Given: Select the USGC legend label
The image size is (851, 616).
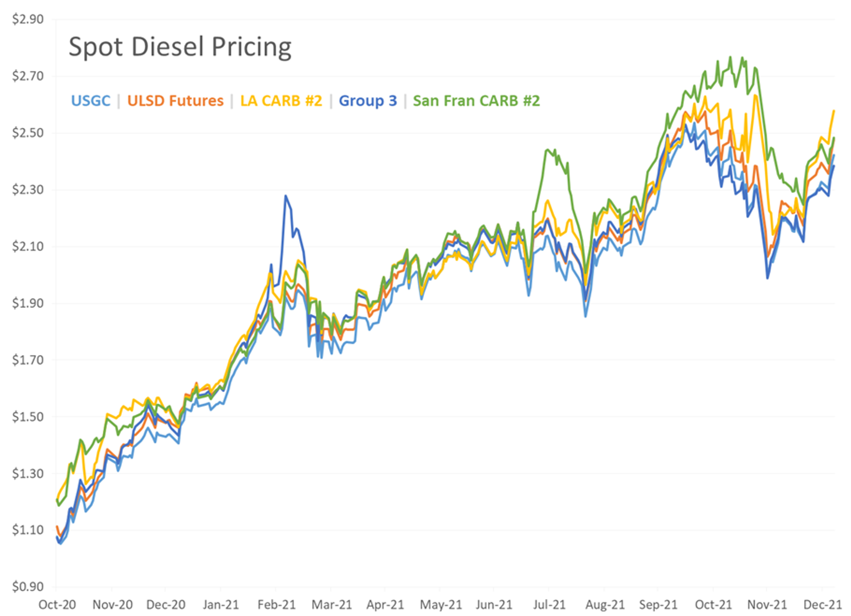Looking at the screenshot, I should (91, 101).
